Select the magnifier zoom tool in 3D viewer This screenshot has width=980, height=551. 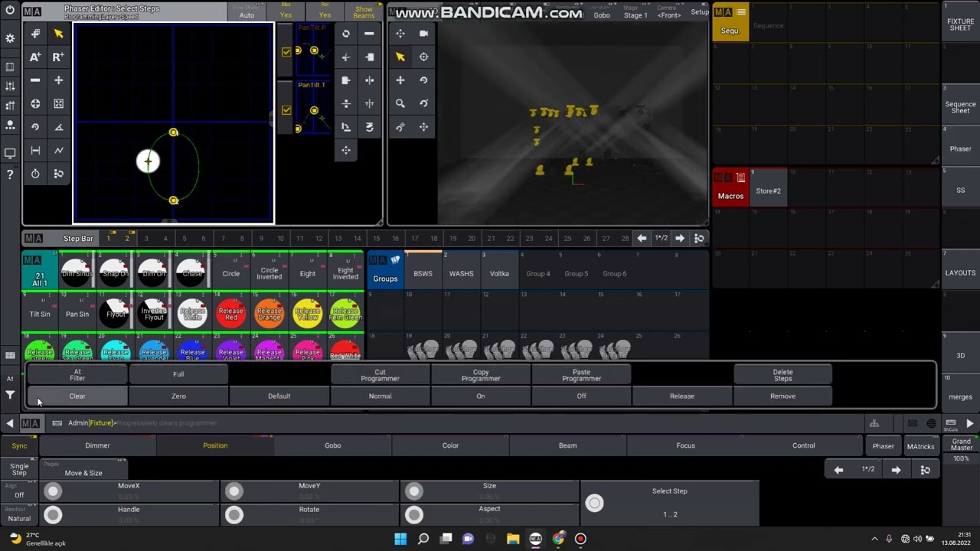(x=400, y=103)
